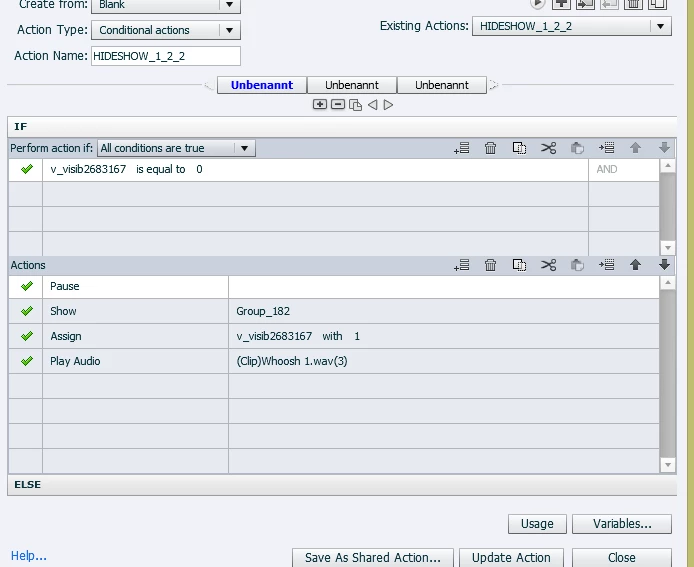Viewport: 694px width, 567px height.
Task: Click 'is equal to' in the condition
Action: (x=161, y=169)
